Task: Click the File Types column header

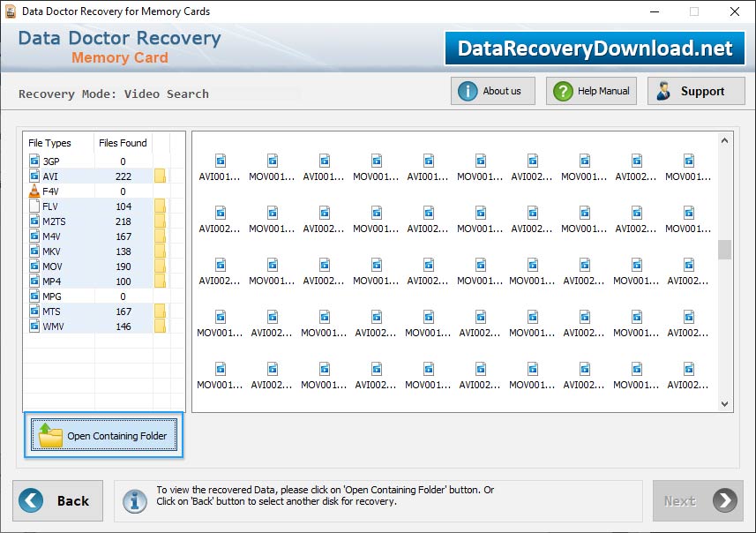Action: pos(49,143)
